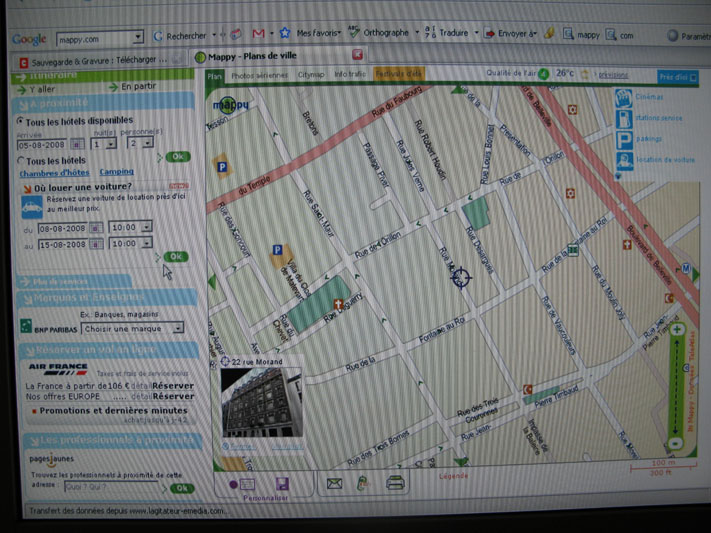This screenshot has width=711, height=533.
Task: Switch to Photos aériennes tab
Action: [x=259, y=75]
